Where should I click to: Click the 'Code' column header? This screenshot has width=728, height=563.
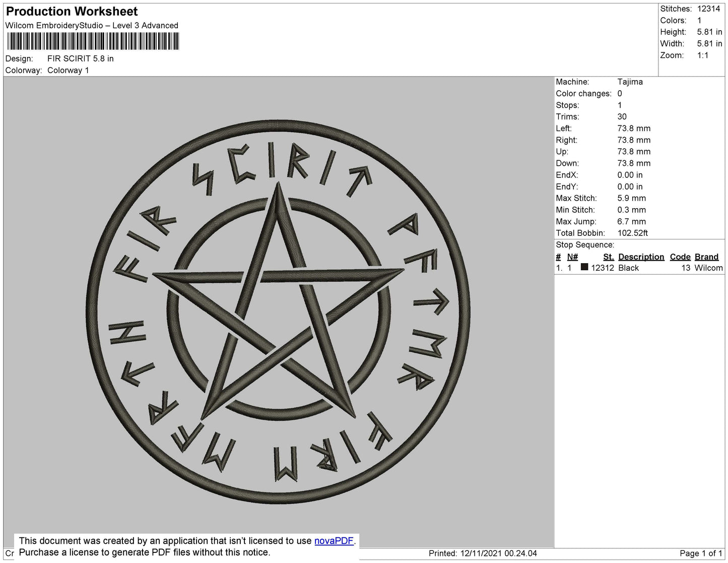click(x=680, y=257)
